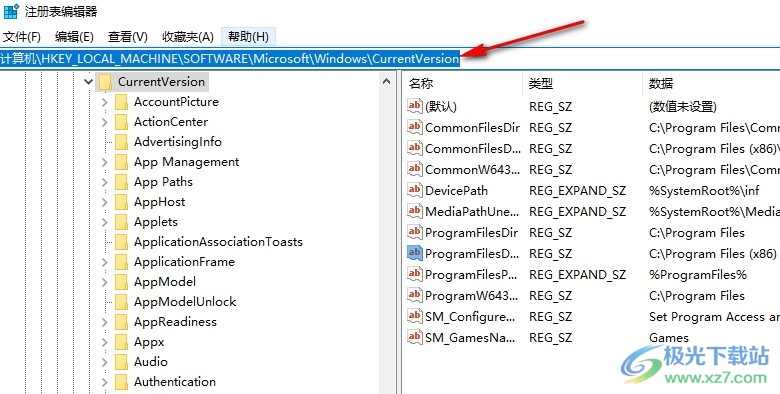Click the AppModel folder icon
The width and height of the screenshot is (780, 394).
(121, 282)
